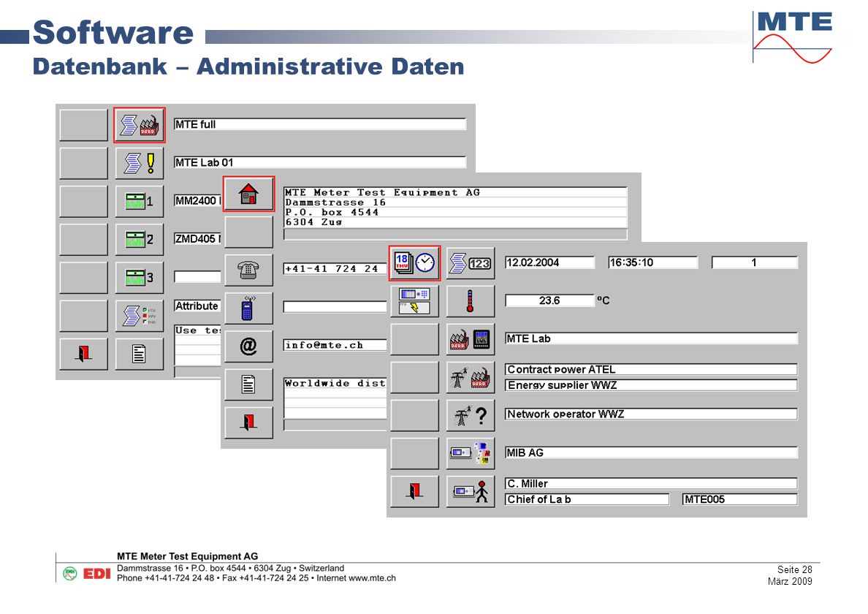The height and width of the screenshot is (614, 868).
Task: Click the MTE Lab field in front window
Action: [x=652, y=339]
